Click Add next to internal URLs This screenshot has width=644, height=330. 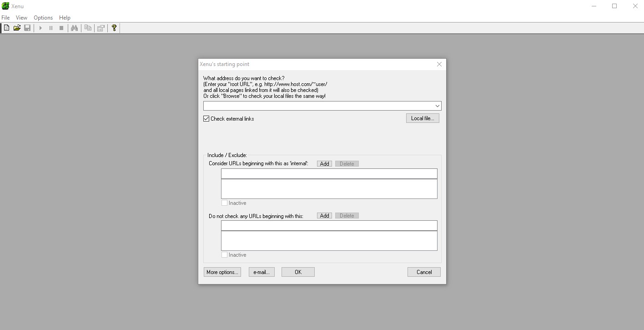[324, 163]
